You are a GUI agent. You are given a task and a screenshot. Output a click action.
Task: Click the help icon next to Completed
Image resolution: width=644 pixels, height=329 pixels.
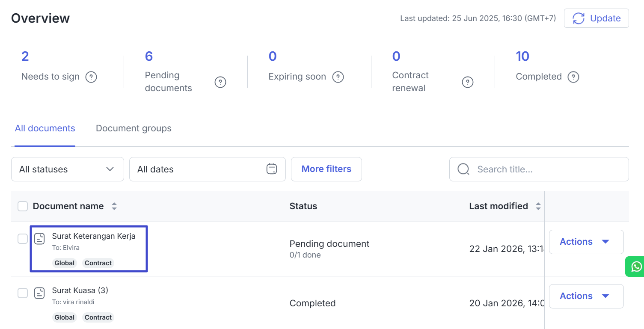coord(573,77)
